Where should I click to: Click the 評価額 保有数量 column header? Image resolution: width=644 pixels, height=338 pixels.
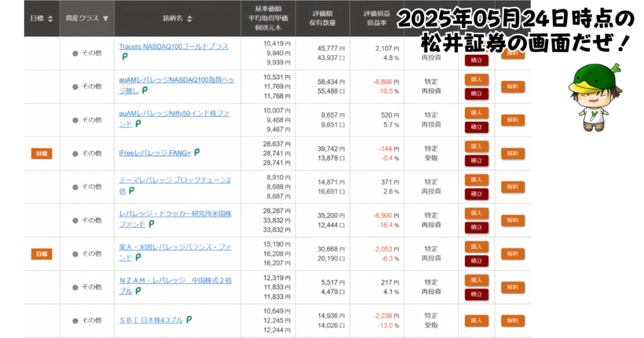click(x=323, y=18)
